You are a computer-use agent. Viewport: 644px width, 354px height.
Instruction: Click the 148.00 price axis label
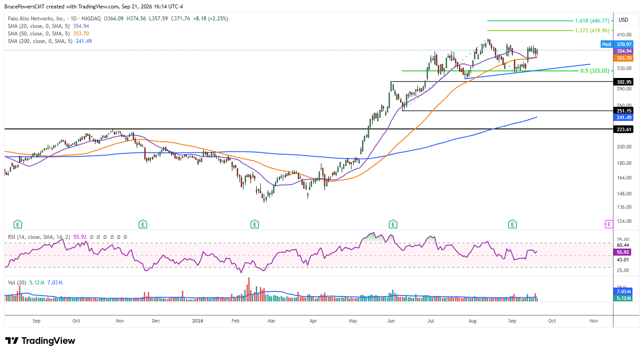tap(624, 194)
